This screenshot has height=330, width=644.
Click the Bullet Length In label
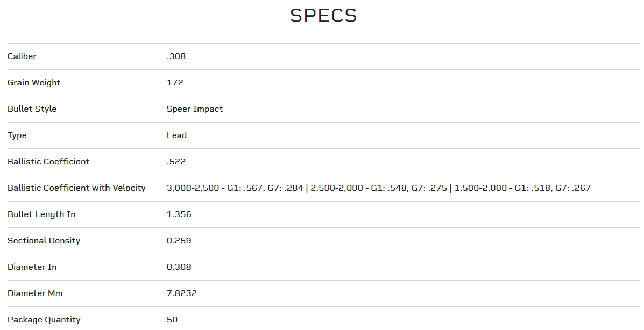pyautogui.click(x=41, y=214)
